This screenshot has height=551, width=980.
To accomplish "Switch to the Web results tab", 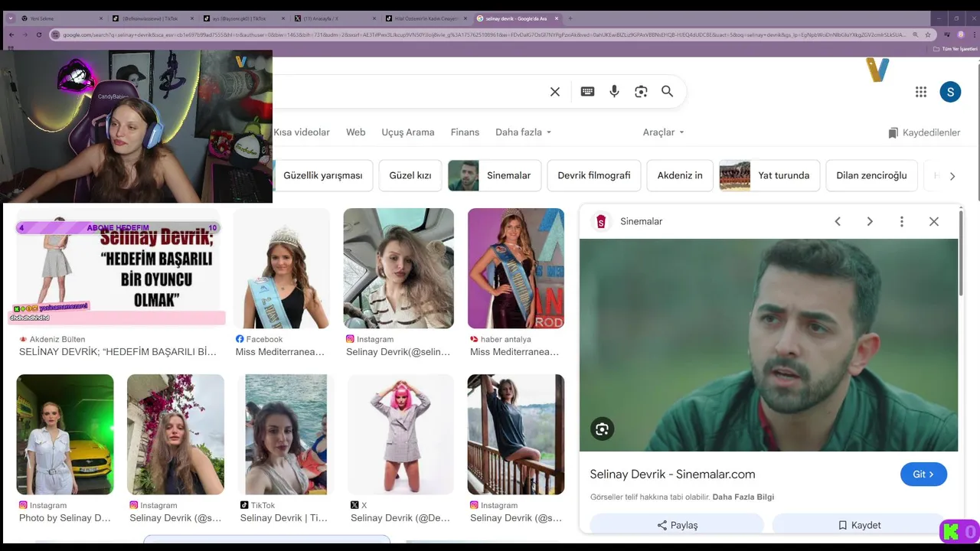I will [356, 132].
